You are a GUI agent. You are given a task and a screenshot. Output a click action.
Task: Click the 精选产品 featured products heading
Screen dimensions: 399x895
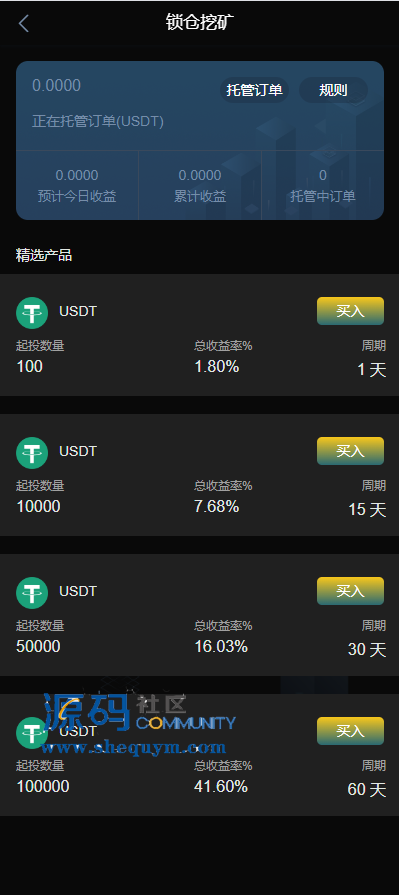tap(44, 255)
